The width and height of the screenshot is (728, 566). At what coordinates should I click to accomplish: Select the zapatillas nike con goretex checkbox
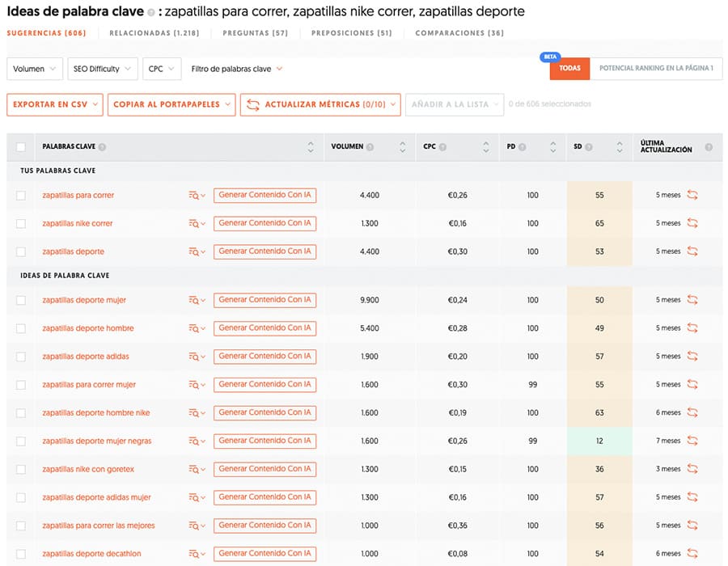(x=21, y=470)
